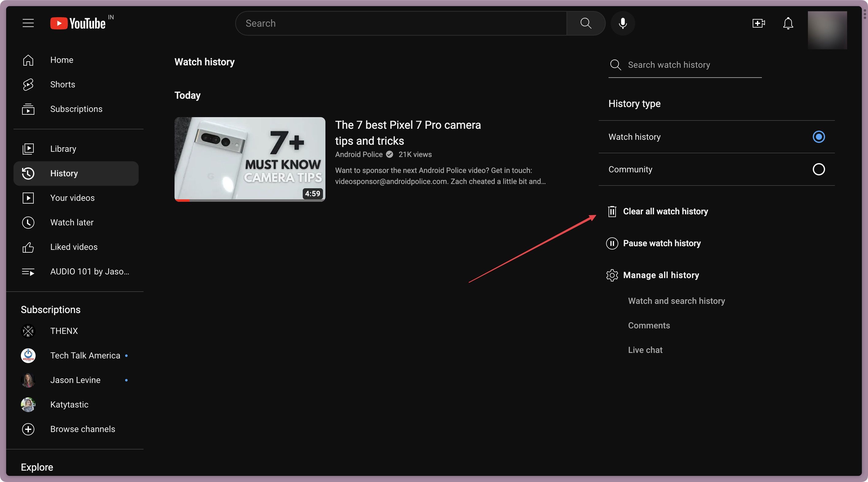This screenshot has height=482, width=868.
Task: Click the Manage all history link
Action: click(x=661, y=275)
